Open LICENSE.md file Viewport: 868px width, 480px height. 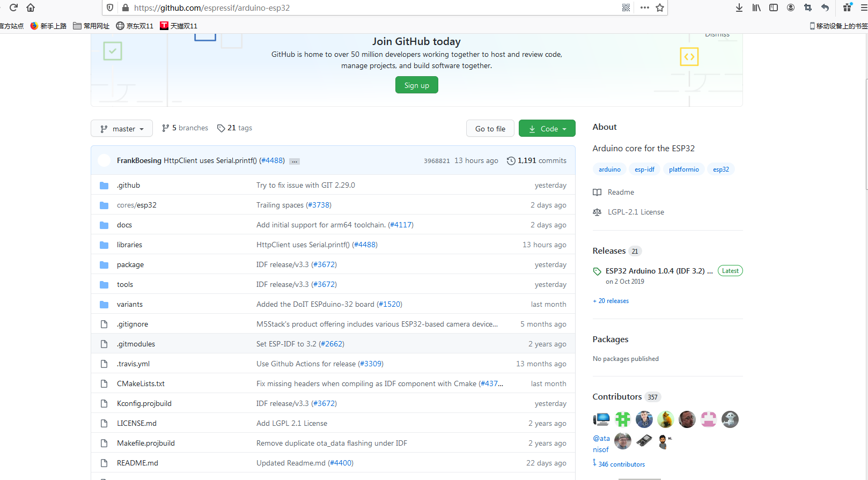click(137, 424)
